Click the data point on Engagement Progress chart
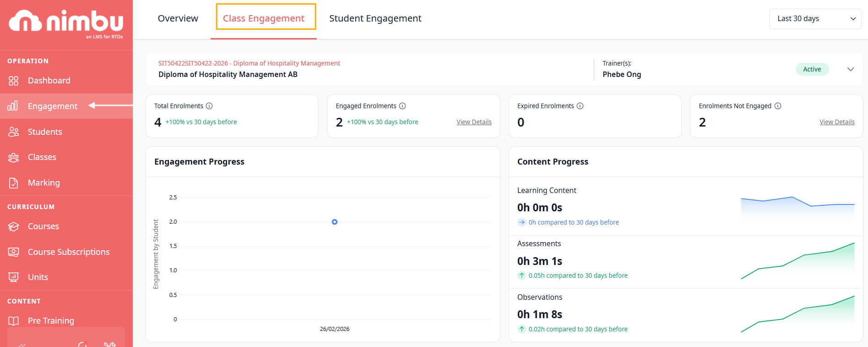 (335, 222)
